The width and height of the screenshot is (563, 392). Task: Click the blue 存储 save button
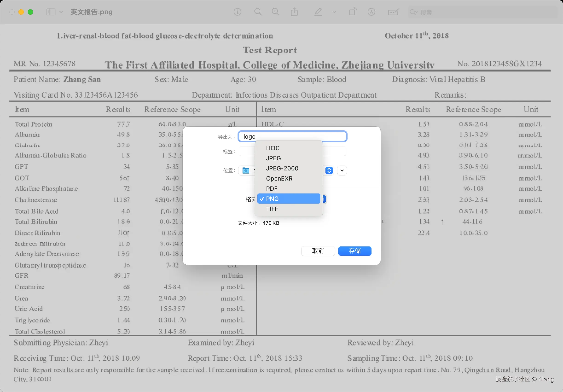(x=354, y=251)
